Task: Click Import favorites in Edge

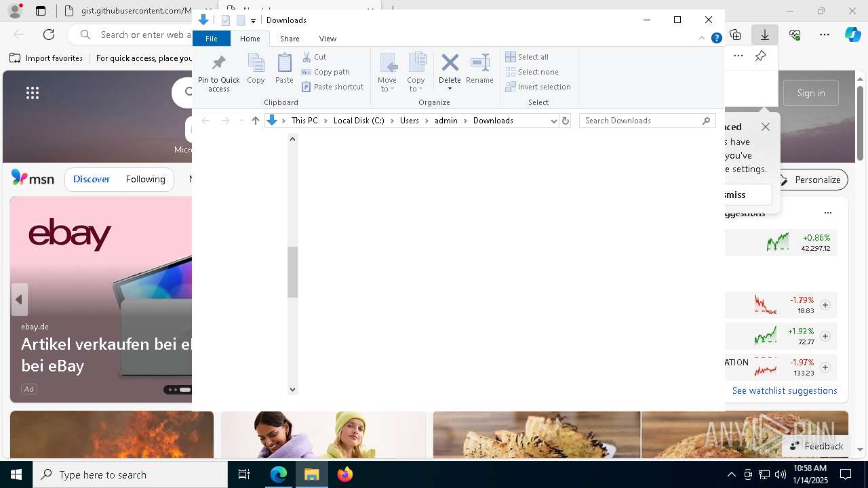Action: (46, 58)
